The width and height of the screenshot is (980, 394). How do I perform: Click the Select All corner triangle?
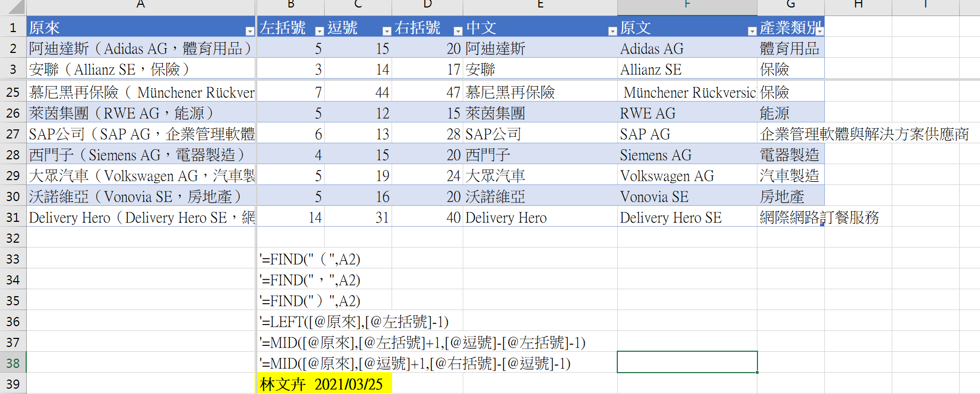(x=16, y=7)
